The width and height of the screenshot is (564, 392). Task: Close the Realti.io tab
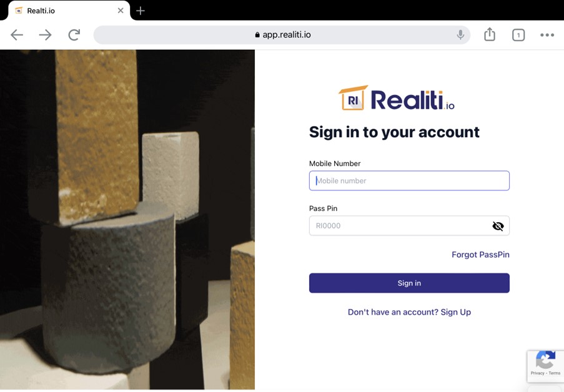point(121,11)
